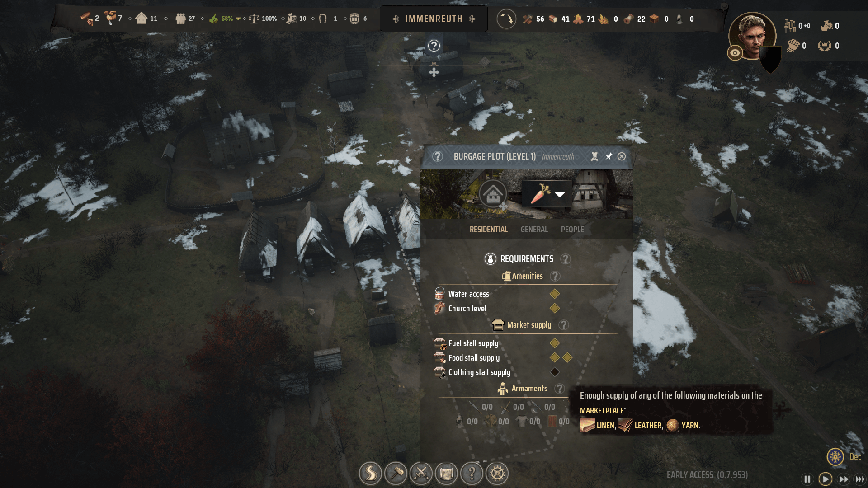Click the fuel stall supply icon
The image size is (868, 488).
(440, 343)
